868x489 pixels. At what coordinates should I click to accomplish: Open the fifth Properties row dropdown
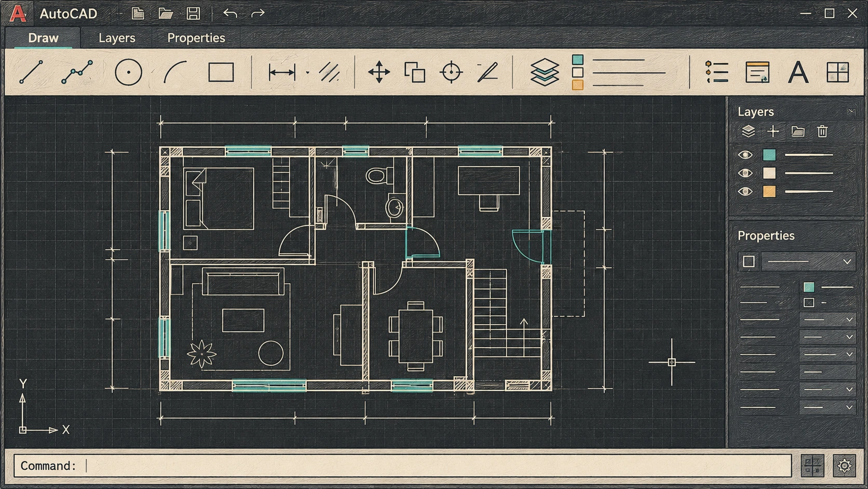point(827,354)
